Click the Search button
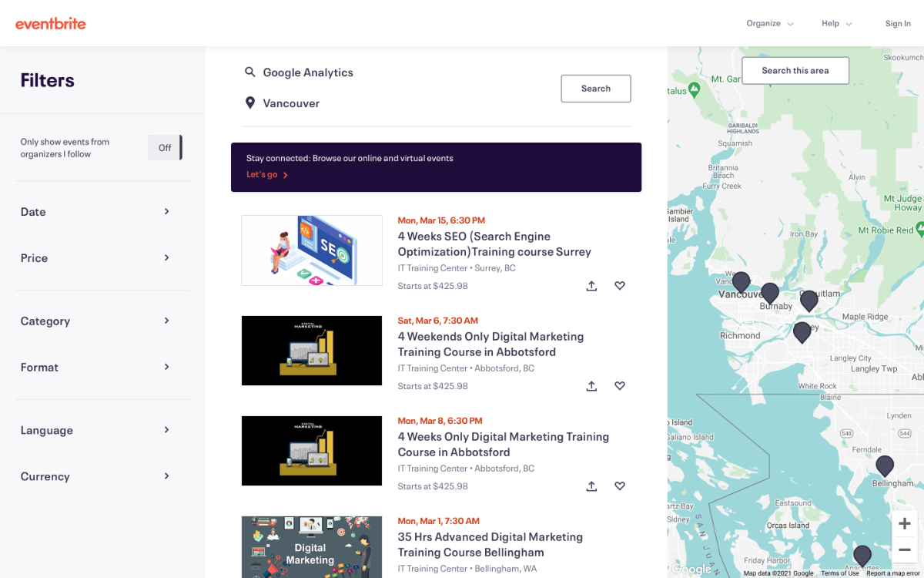Image resolution: width=924 pixels, height=578 pixels. [x=595, y=88]
